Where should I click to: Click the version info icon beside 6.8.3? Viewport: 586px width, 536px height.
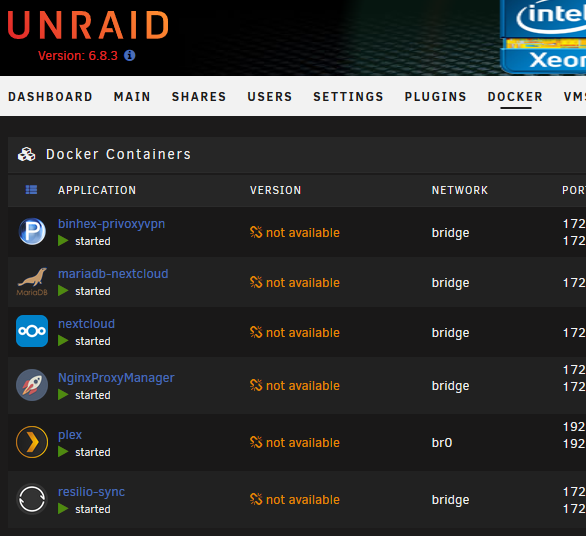tap(130, 56)
